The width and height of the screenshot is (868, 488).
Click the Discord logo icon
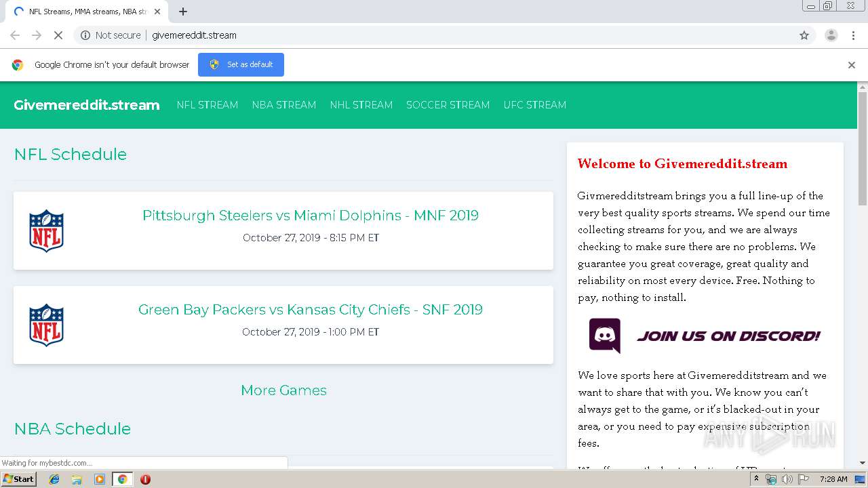click(x=605, y=335)
